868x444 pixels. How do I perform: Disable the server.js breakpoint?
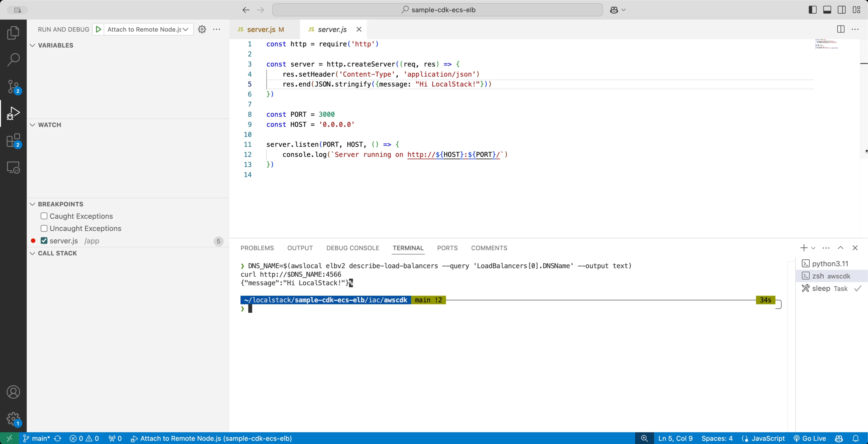[44, 241]
